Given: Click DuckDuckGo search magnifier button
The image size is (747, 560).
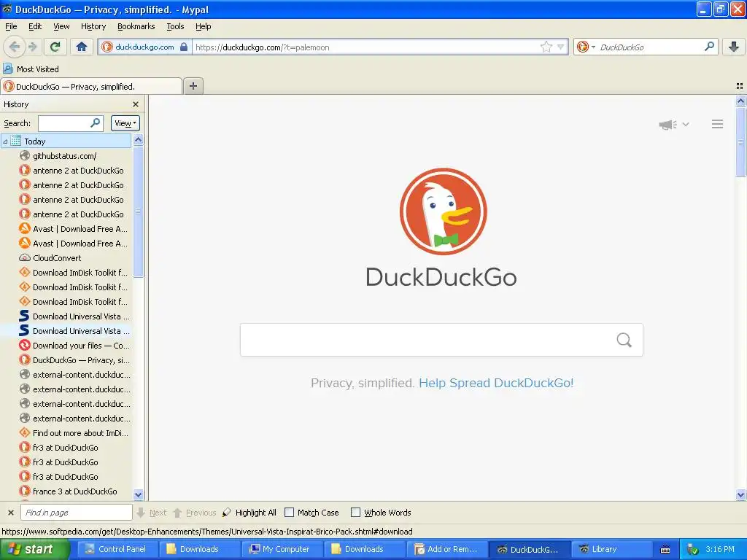Looking at the screenshot, I should click(x=624, y=340).
